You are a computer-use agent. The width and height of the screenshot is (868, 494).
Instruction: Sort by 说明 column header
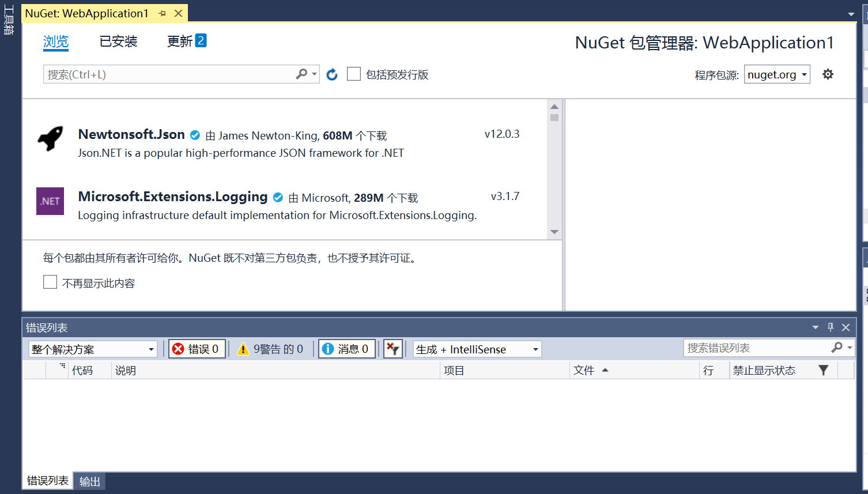276,370
